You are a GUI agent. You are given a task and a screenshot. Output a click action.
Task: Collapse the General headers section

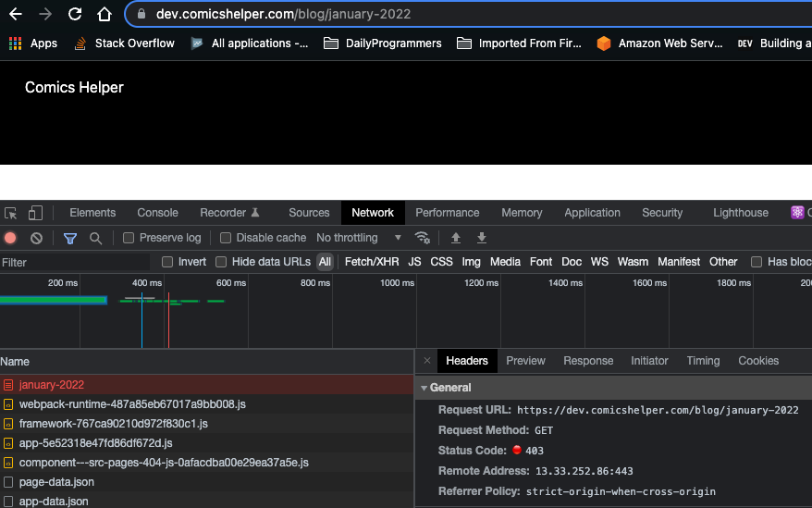tap(424, 388)
